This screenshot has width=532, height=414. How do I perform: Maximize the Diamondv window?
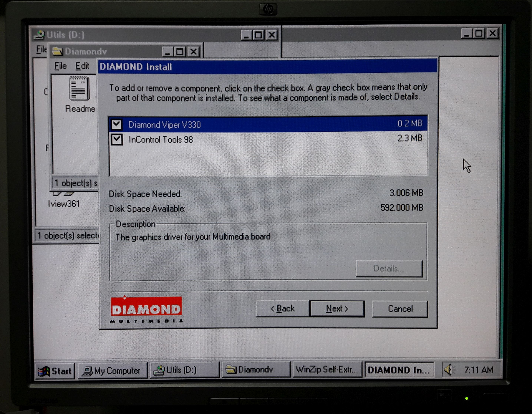point(180,52)
